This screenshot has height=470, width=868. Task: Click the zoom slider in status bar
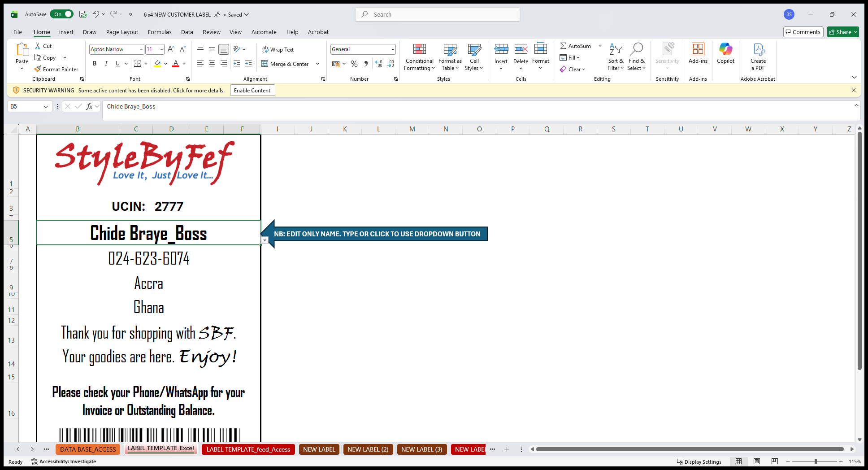click(x=815, y=461)
